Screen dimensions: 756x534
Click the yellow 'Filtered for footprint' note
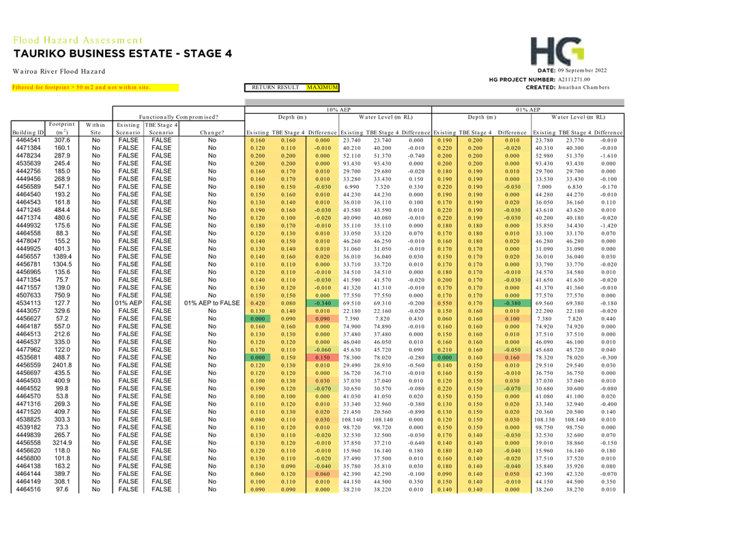click(95, 87)
